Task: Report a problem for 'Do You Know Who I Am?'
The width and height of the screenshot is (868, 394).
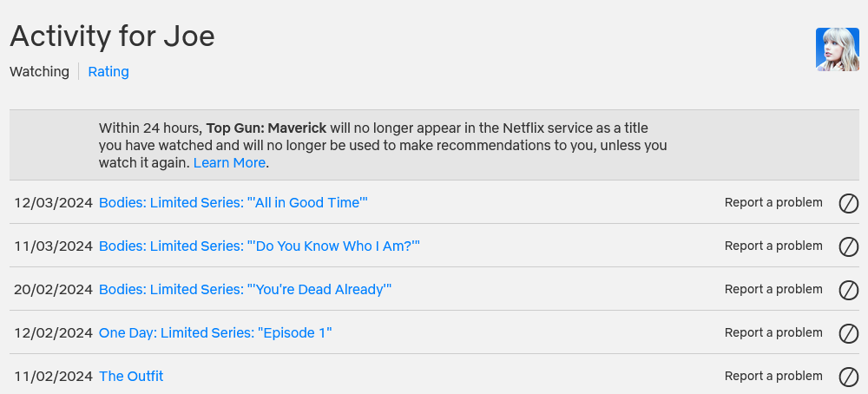Action: coord(773,246)
